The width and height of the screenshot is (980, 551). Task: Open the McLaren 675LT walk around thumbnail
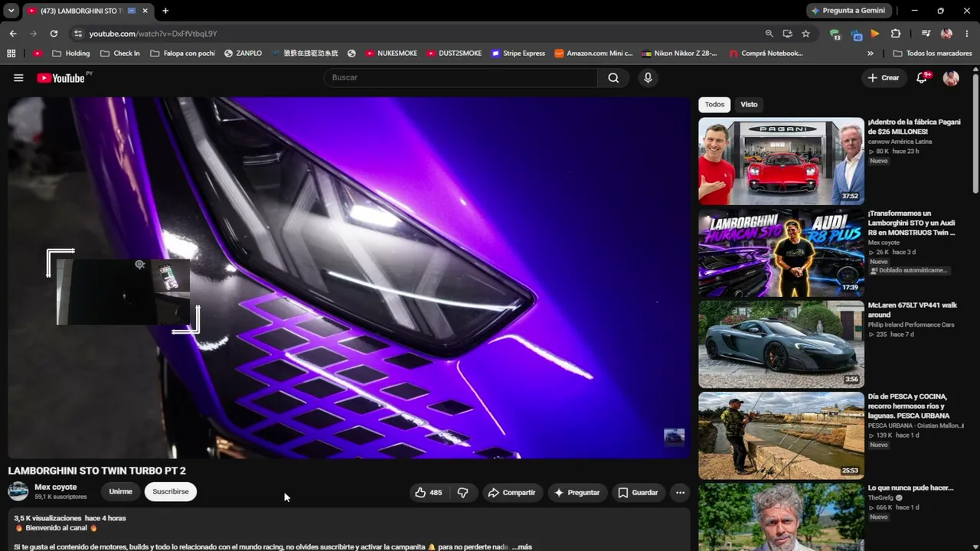(781, 344)
